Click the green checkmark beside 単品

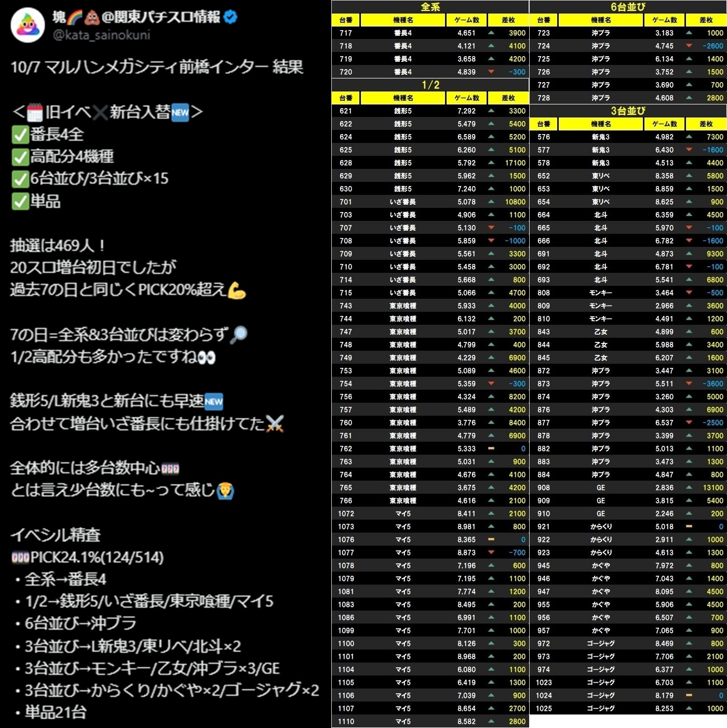pyautogui.click(x=20, y=201)
